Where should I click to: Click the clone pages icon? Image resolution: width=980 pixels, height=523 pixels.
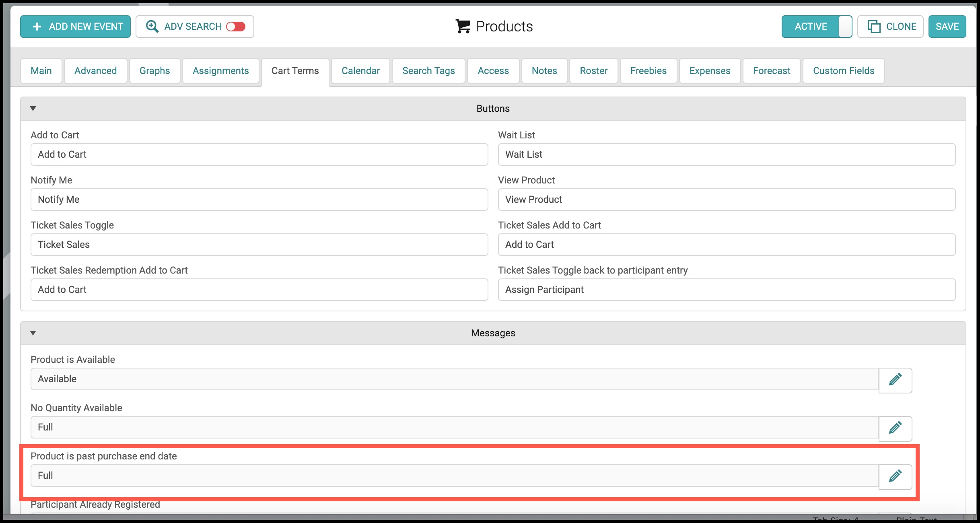coord(874,27)
